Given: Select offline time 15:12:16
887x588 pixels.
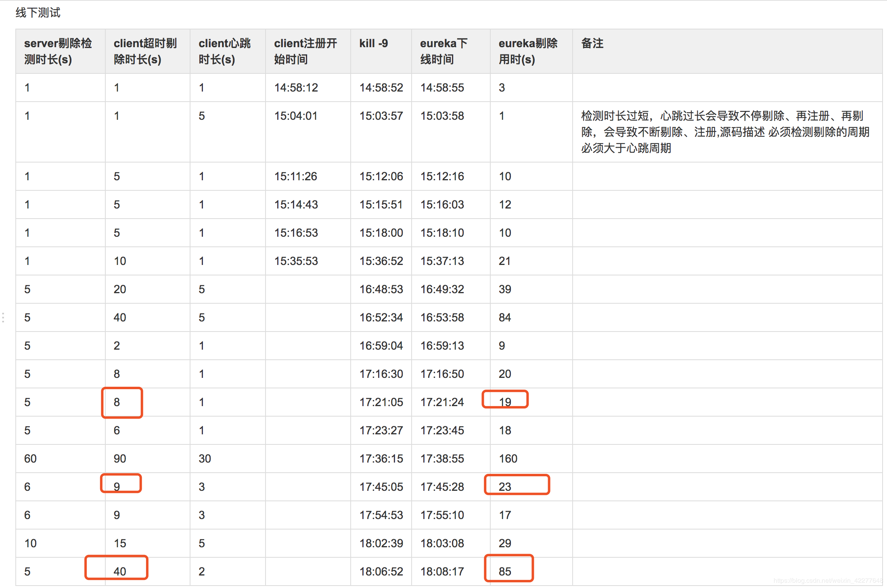Looking at the screenshot, I should pyautogui.click(x=442, y=176).
